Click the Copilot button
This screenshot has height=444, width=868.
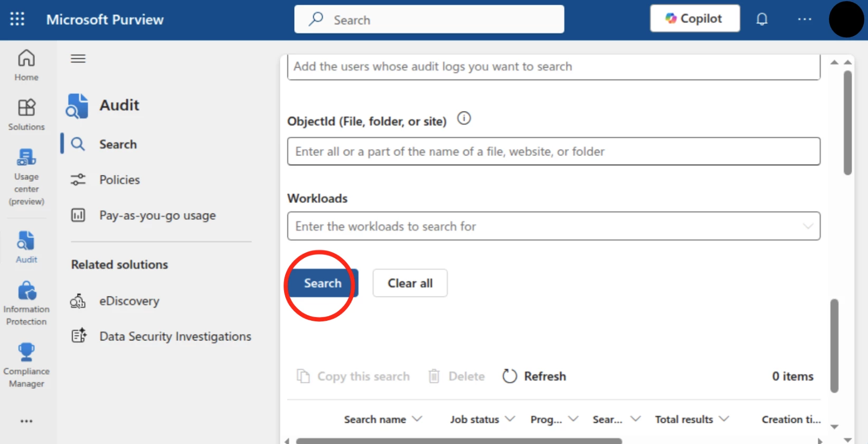[695, 18]
